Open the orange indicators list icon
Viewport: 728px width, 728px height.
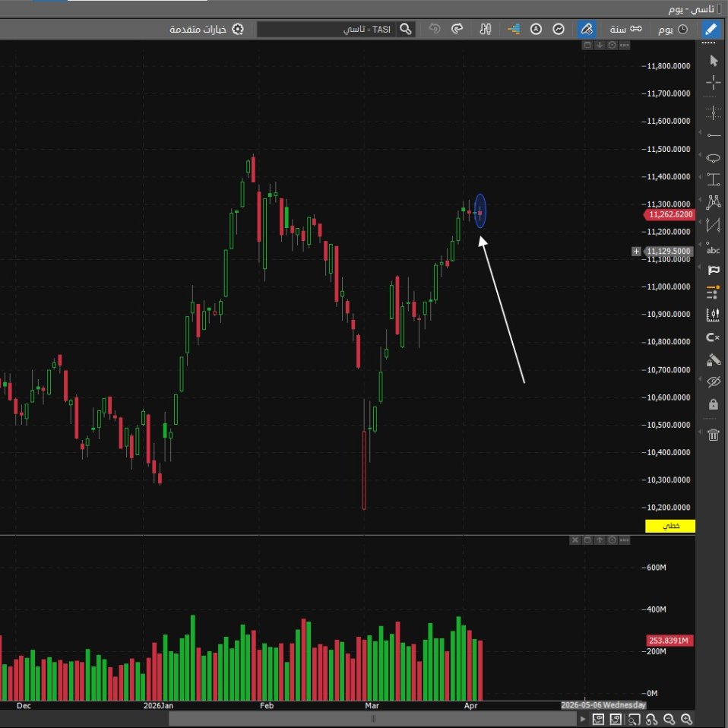(x=514, y=29)
